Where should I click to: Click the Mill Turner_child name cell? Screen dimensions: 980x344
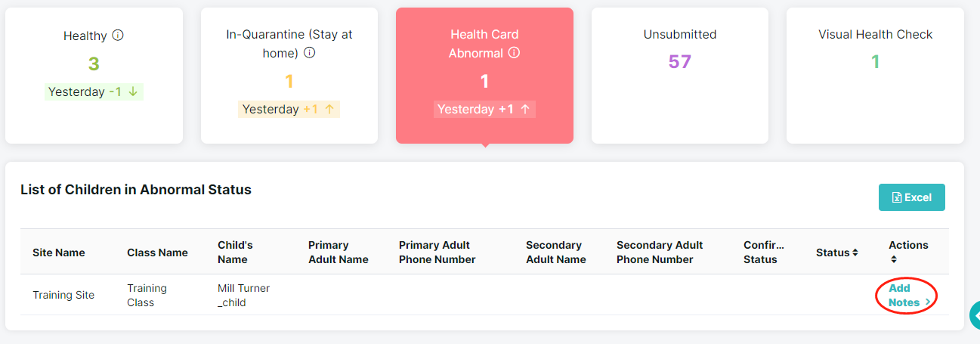[x=243, y=295]
